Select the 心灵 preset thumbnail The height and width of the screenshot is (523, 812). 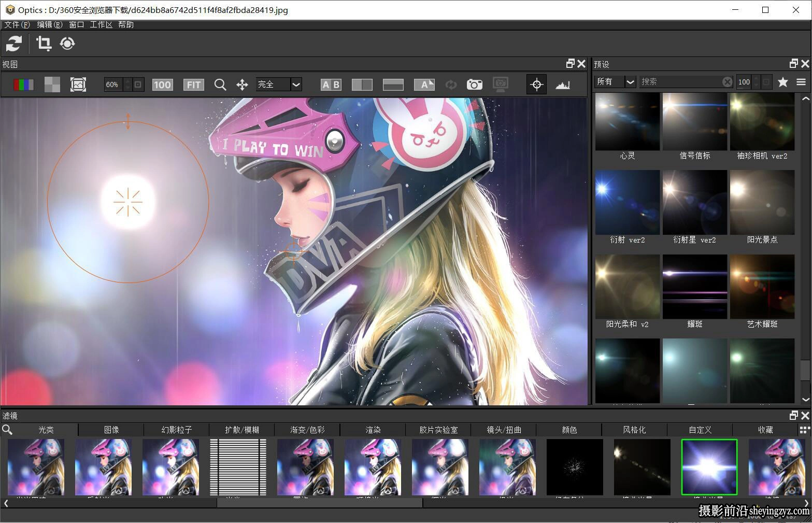(x=628, y=122)
